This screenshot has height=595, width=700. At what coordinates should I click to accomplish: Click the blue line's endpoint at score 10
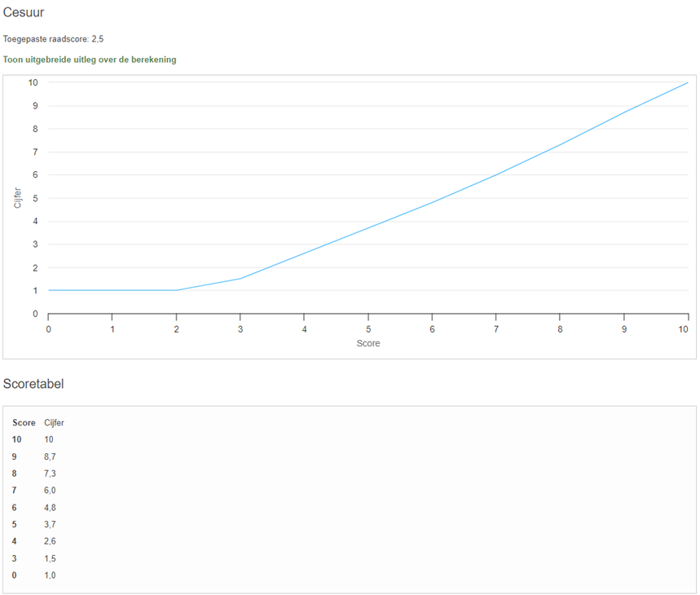(688, 82)
